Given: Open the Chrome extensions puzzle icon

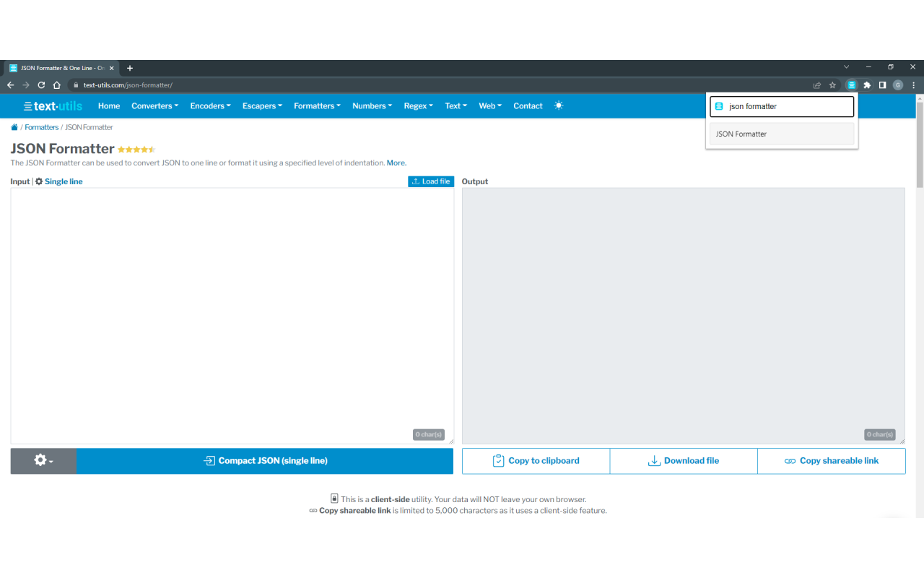Looking at the screenshot, I should [867, 85].
